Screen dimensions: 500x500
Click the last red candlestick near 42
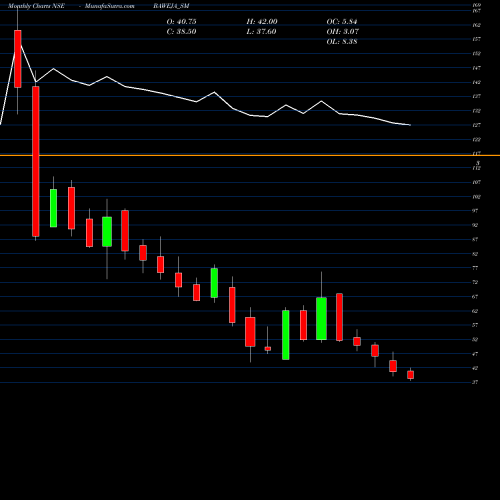410,375
